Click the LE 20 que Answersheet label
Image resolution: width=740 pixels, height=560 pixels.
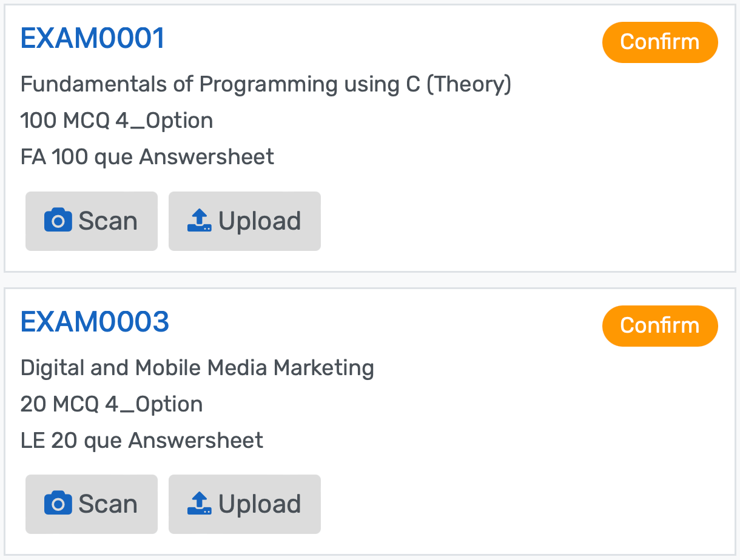point(142,440)
